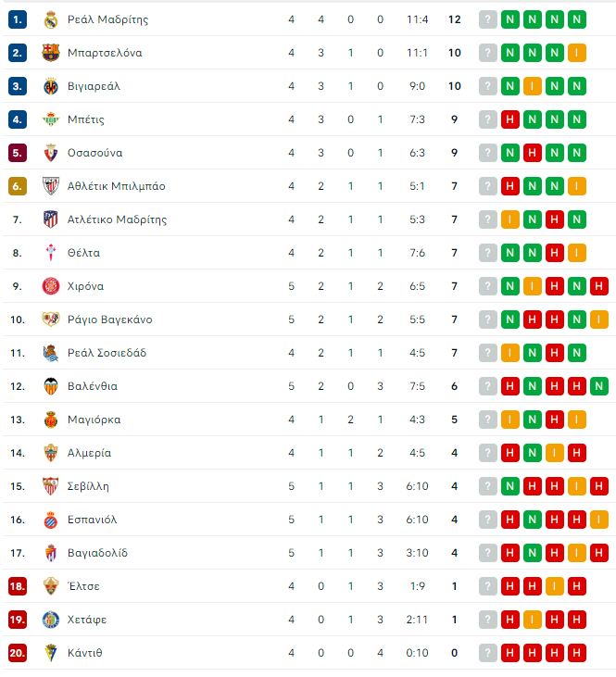This screenshot has width=616, height=677.
Task: Click the Real Madrid club crest
Action: coord(51,19)
